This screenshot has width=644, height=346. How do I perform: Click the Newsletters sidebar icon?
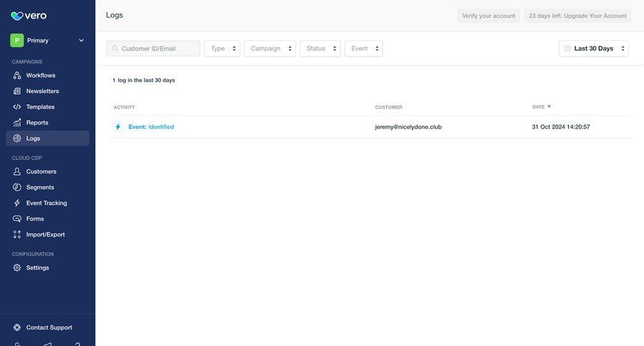coord(17,91)
